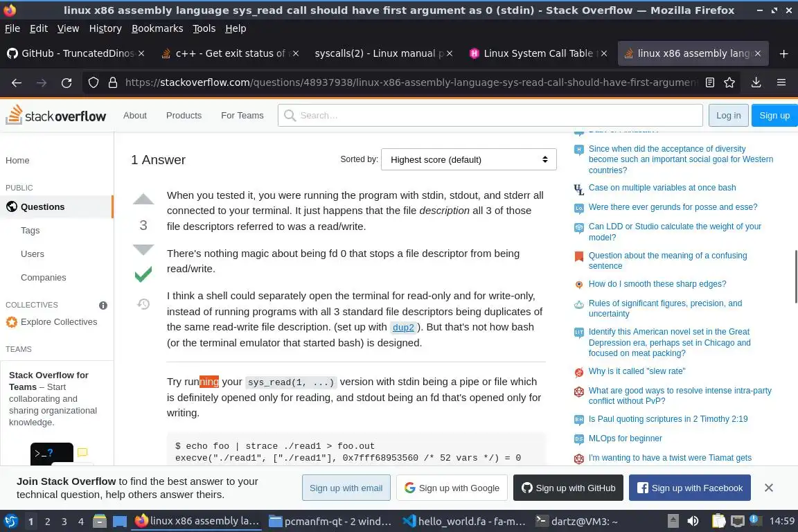The width and height of the screenshot is (798, 532).
Task: Click the green accepted answer checkmark
Action: 143,274
